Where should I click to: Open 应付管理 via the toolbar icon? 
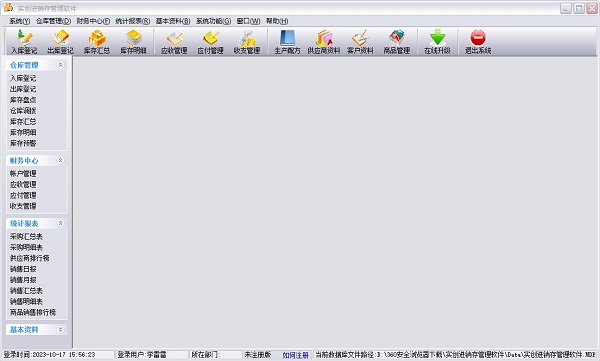210,41
